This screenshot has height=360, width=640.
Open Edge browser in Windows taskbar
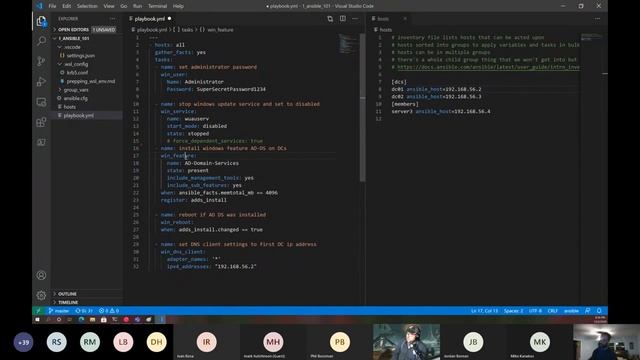click(82, 320)
